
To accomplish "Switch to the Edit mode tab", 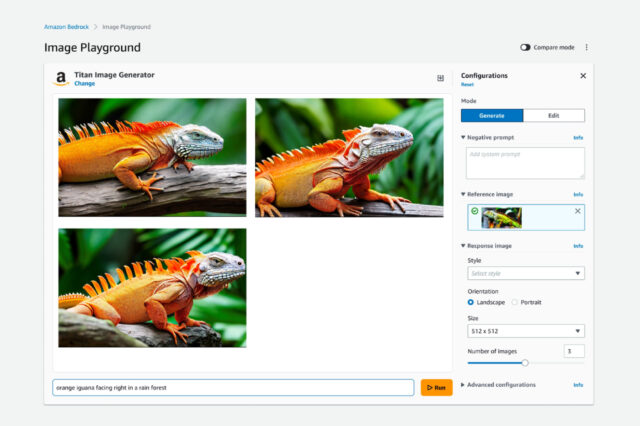I will [x=554, y=115].
